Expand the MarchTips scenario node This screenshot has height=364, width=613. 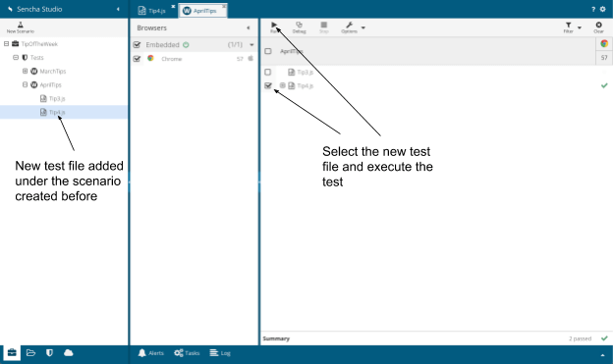tap(25, 71)
